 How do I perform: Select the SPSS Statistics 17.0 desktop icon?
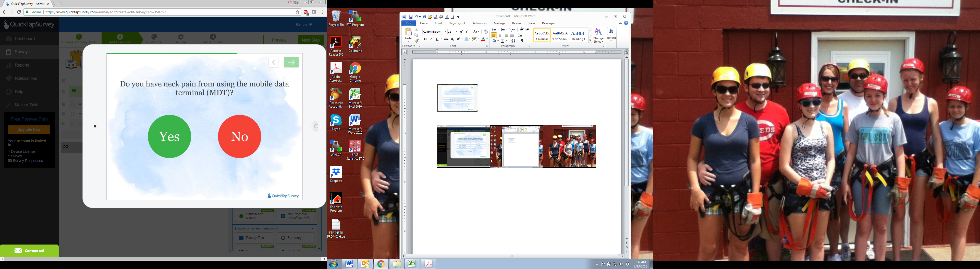(x=355, y=150)
